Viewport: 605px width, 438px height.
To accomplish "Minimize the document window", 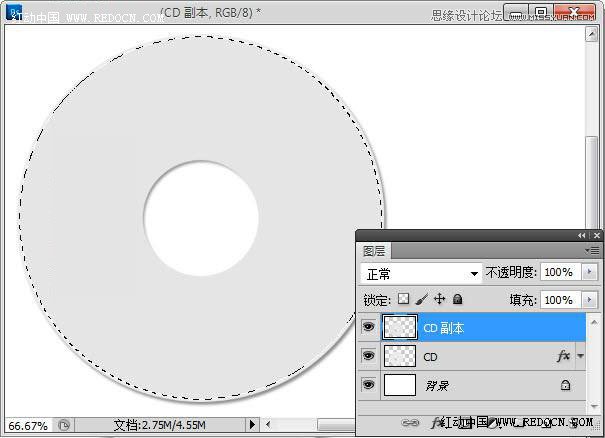I will tap(516, 13).
